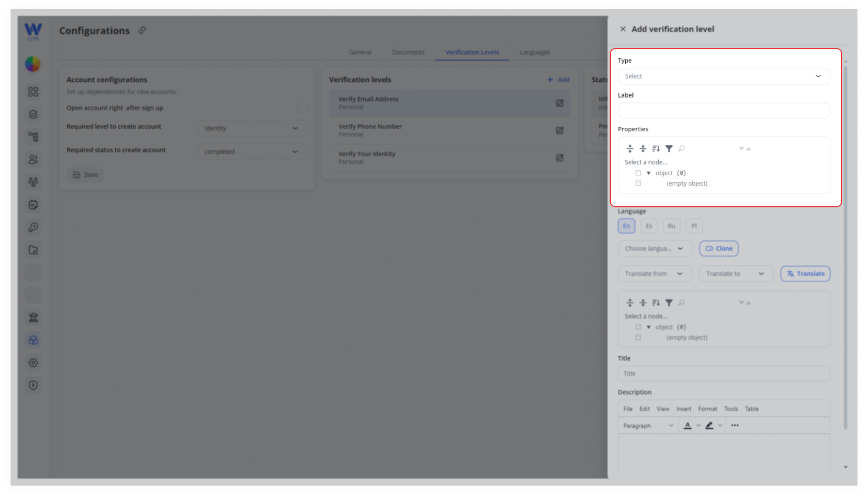The image size is (868, 498).
Task: Open the Format menu in Description editor
Action: pyautogui.click(x=707, y=409)
